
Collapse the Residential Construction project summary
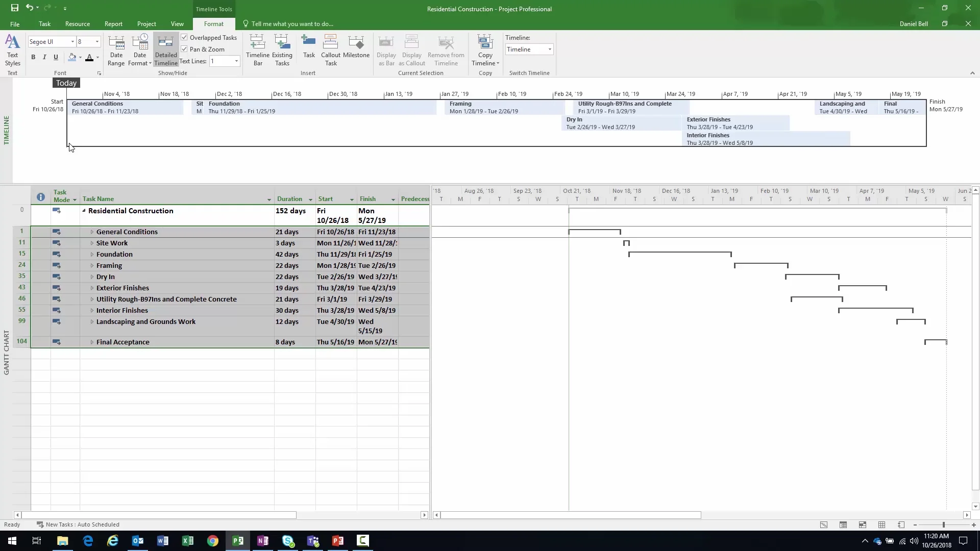(x=84, y=211)
